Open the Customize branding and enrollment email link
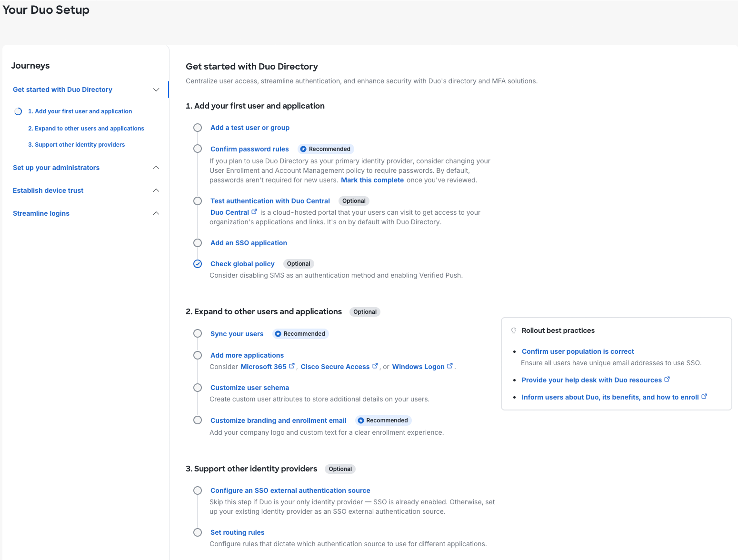The image size is (738, 560). 278,420
